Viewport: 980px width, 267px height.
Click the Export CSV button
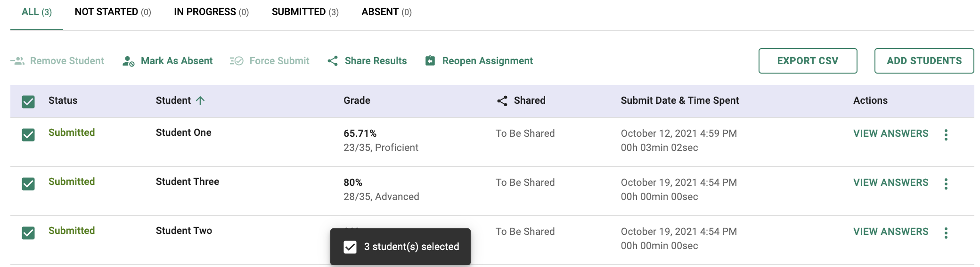[x=808, y=61]
